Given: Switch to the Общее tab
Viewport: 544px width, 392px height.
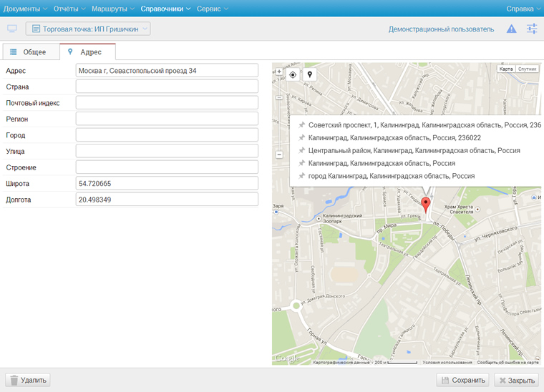Looking at the screenshot, I should 31,52.
